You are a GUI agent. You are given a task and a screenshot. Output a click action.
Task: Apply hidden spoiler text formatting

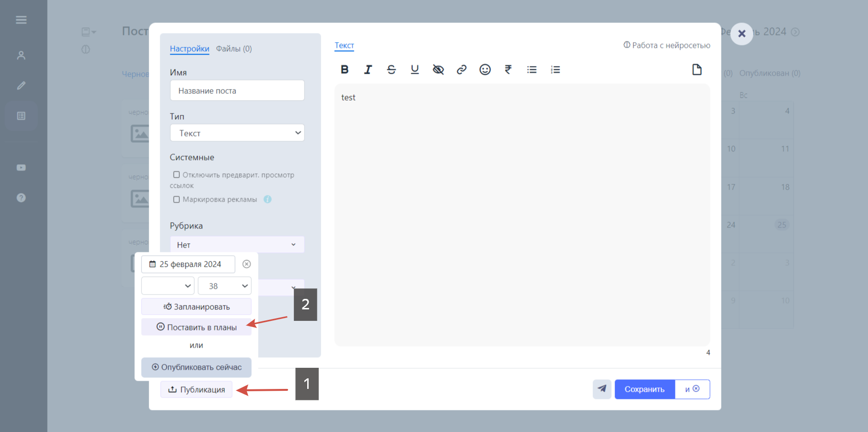[x=438, y=69]
